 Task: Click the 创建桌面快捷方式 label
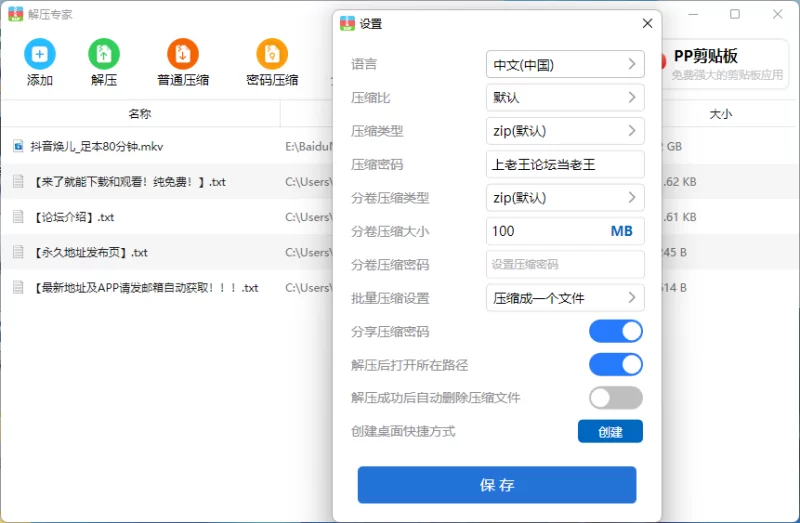pyautogui.click(x=403, y=432)
